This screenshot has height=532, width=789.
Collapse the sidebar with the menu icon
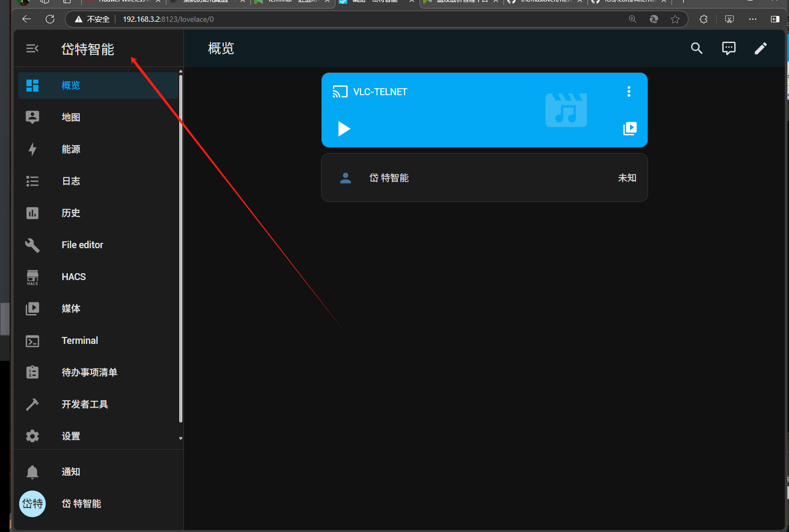[x=32, y=49]
